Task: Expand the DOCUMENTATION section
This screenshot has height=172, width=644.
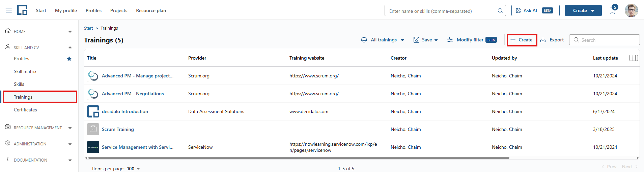Action: 70,160
